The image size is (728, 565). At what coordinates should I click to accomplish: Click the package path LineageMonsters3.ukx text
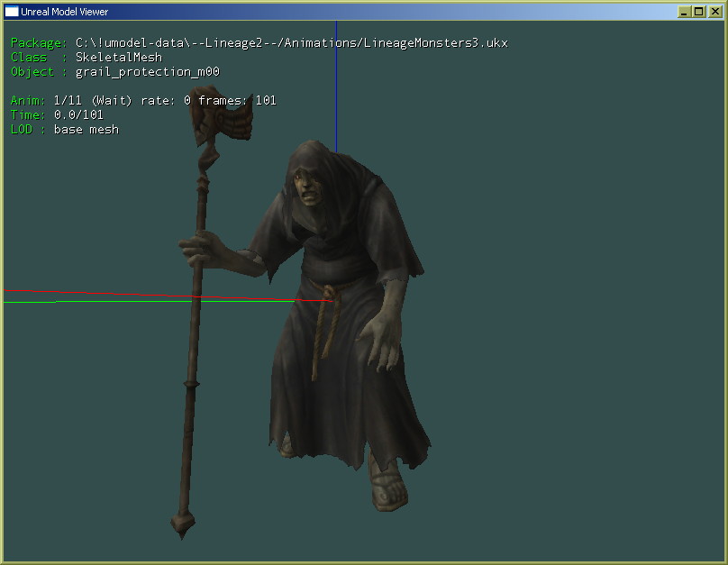pos(292,42)
